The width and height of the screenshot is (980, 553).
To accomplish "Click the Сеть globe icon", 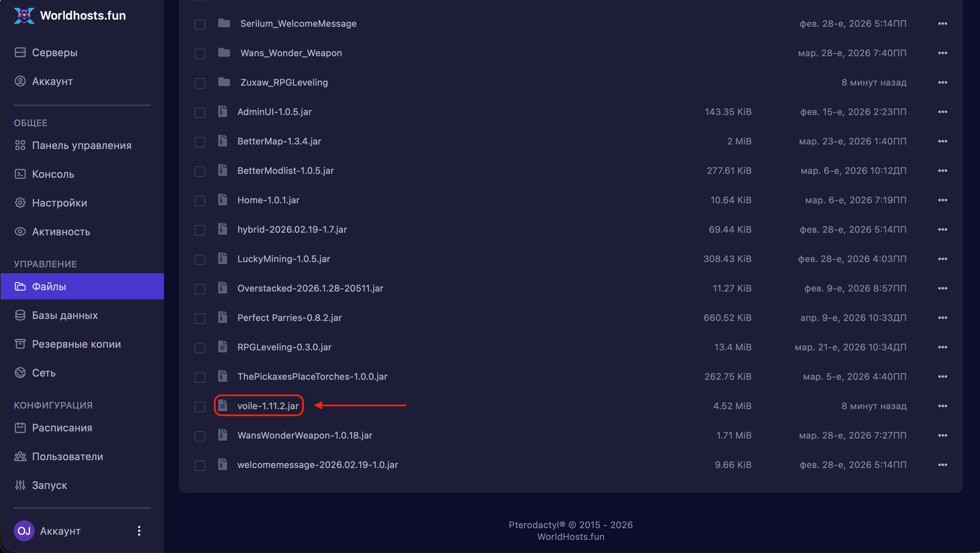I will tap(20, 373).
